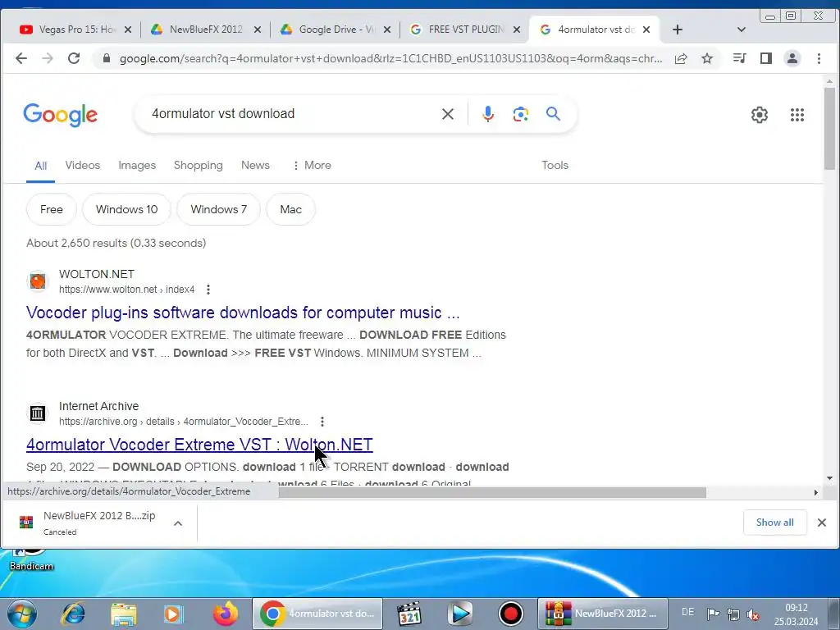Open the media control icon in toolbar
The height and width of the screenshot is (630, 840).
pos(739,58)
